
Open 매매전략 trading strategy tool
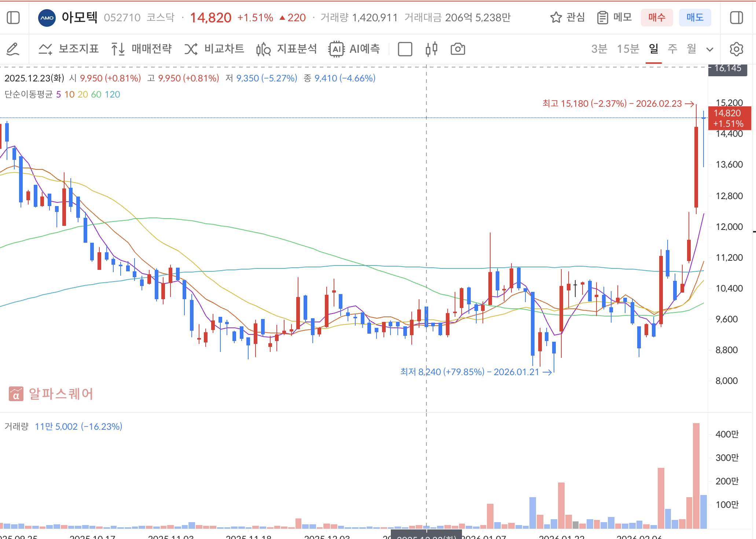(x=141, y=49)
